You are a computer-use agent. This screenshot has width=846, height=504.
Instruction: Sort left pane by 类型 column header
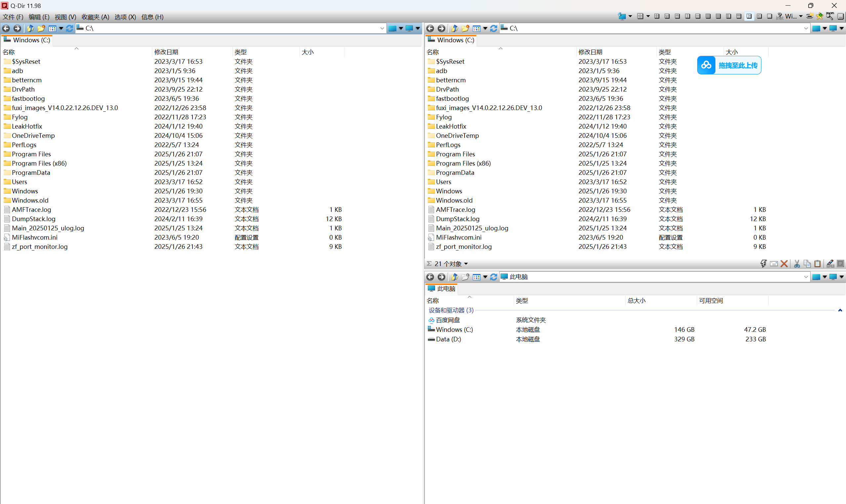pyautogui.click(x=265, y=52)
